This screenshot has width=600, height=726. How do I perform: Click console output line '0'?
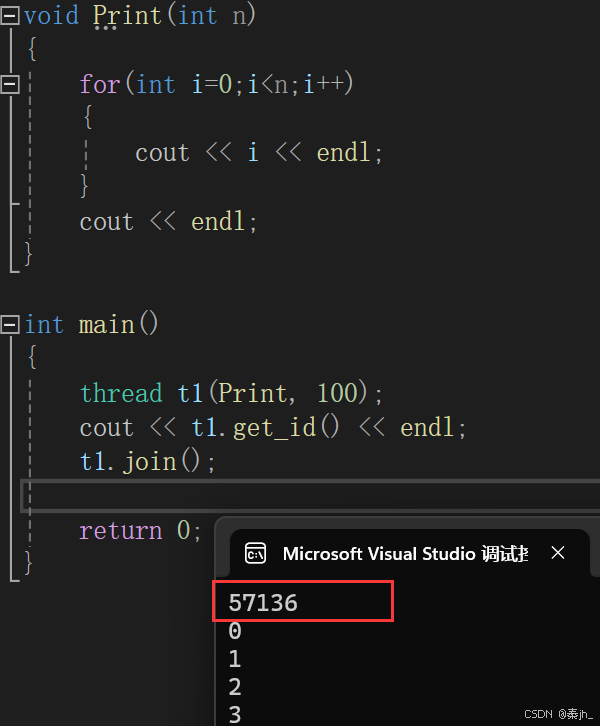coord(235,631)
